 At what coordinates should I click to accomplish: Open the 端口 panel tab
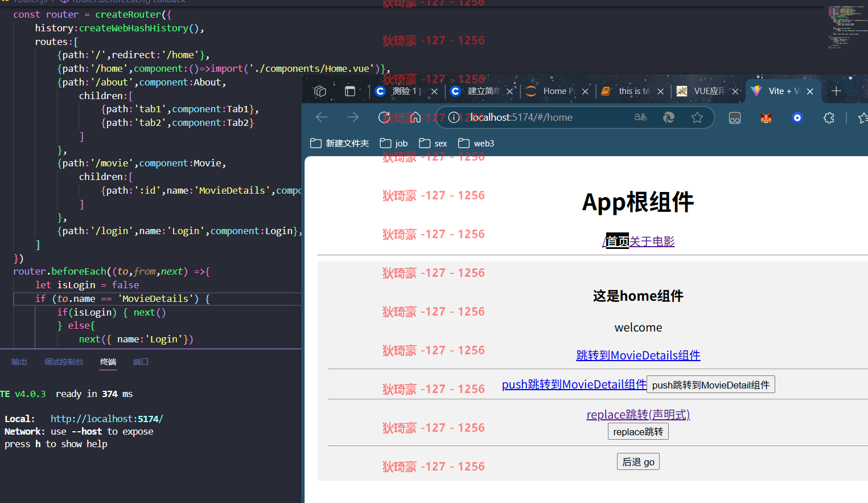pos(141,362)
